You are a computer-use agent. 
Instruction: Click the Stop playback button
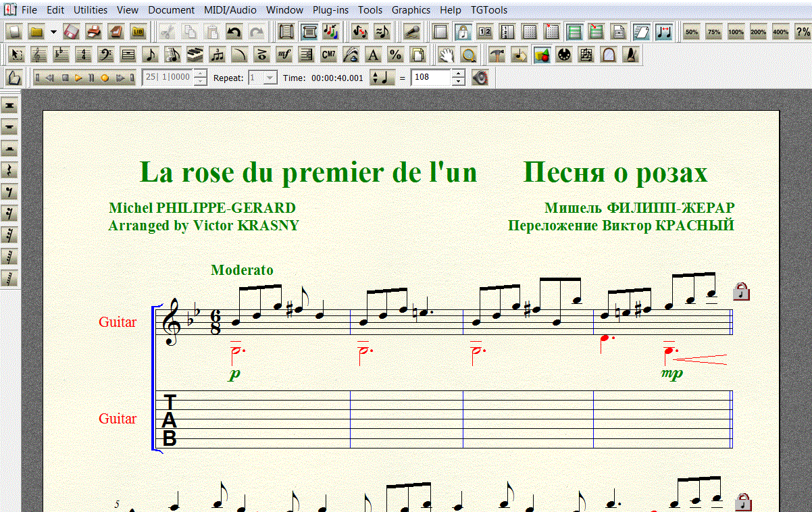65,78
